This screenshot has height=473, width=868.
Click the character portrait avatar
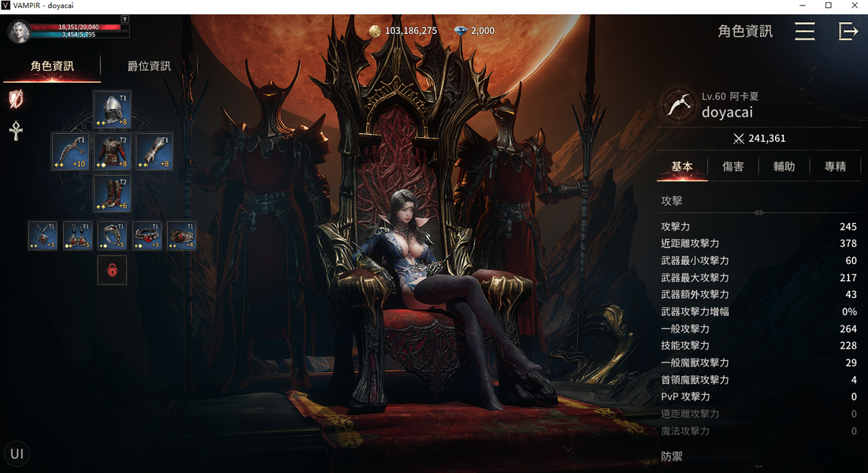(x=18, y=31)
